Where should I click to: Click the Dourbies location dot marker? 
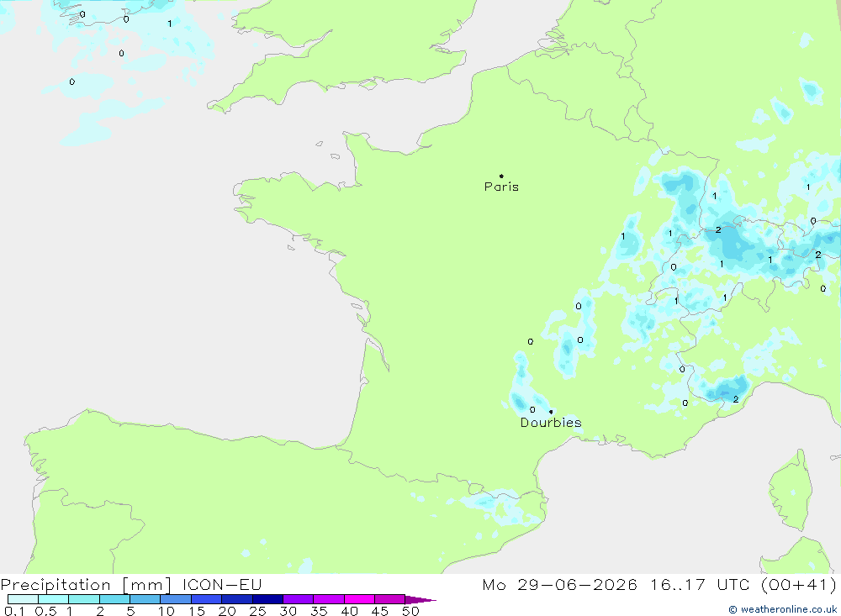click(551, 412)
